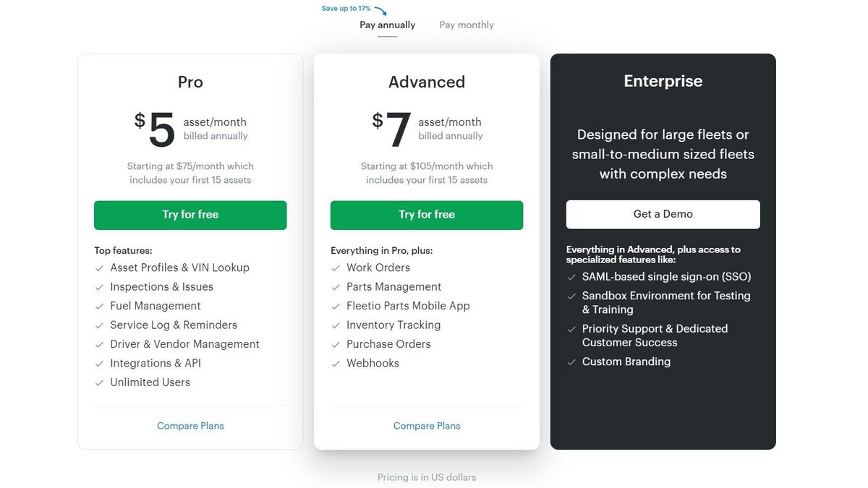Screen dimensions: 868x488
Task: Click the checkmark beside SAML-based single sign-on
Action: point(571,277)
